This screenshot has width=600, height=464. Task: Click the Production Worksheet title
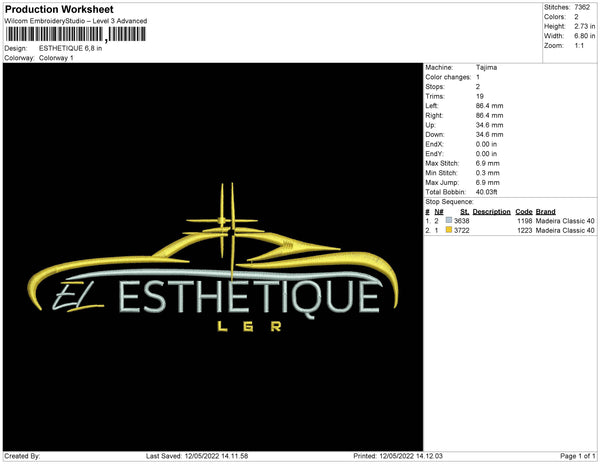pos(59,9)
